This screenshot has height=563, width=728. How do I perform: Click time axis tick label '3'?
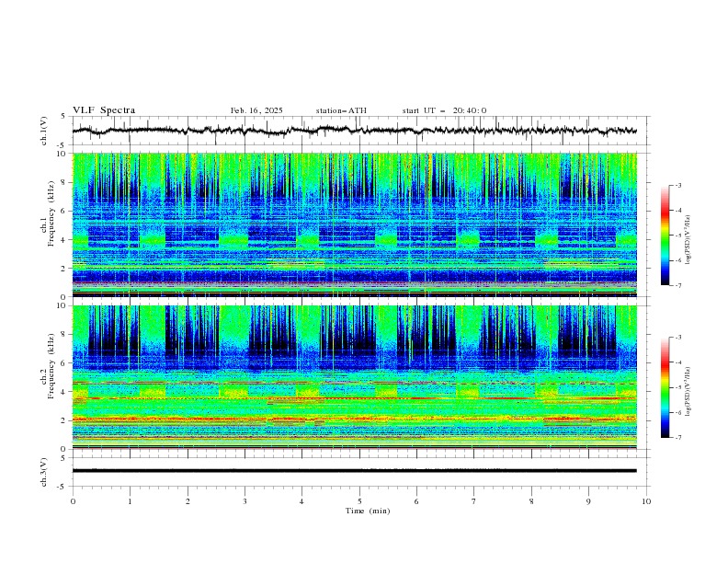point(245,501)
